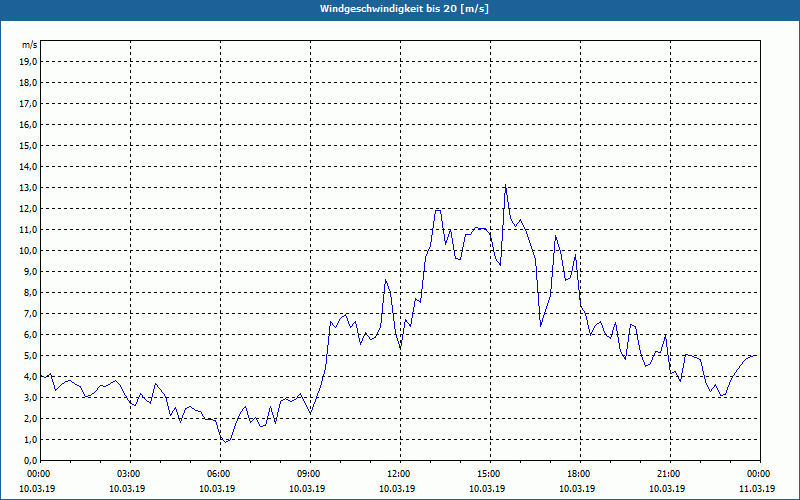
Task: Click the 16,0 y-axis label
Action: pos(29,125)
